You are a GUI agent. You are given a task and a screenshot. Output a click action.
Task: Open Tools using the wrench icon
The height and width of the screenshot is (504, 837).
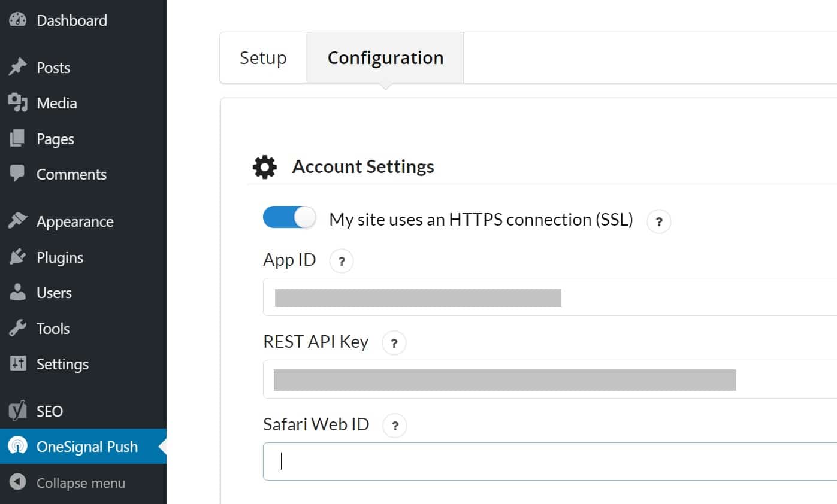click(17, 328)
